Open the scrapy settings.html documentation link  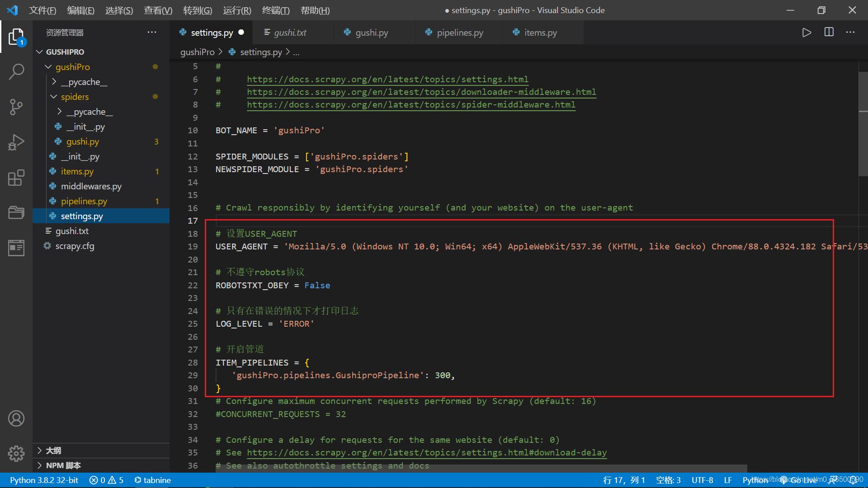click(x=387, y=79)
